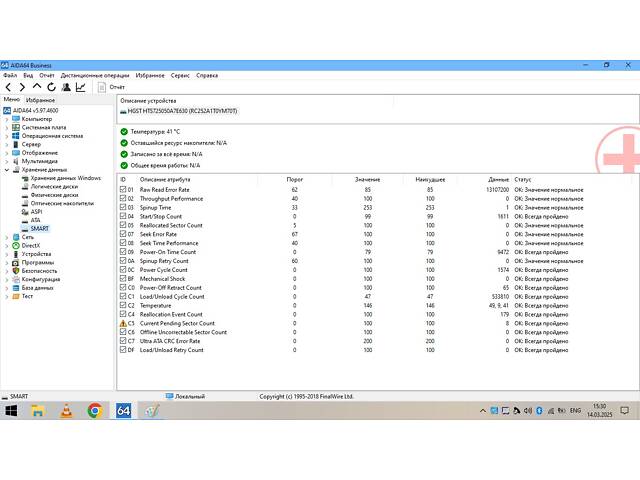Select the DirectX Xbox icon in tree

pos(16,245)
